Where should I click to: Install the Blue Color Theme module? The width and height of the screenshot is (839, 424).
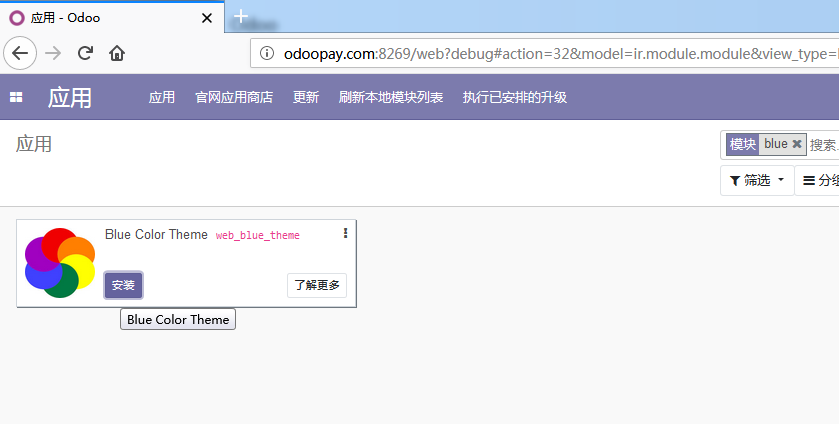pos(123,285)
